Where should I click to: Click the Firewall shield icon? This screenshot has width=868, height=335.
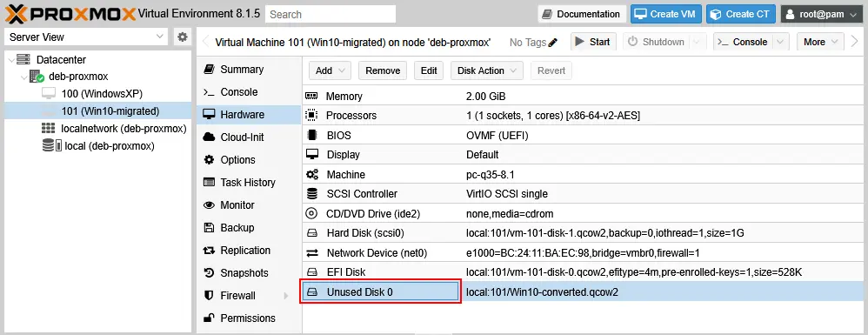pos(209,295)
